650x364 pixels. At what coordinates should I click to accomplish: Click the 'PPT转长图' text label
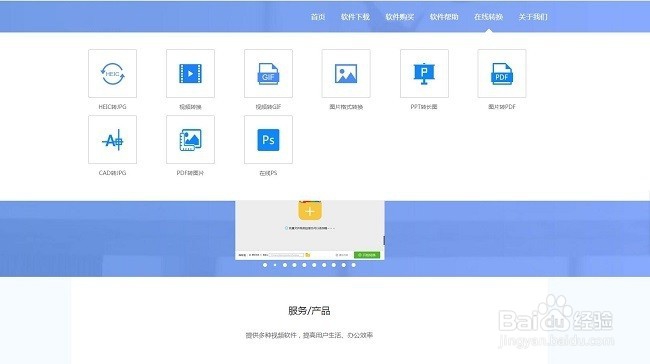click(424, 107)
